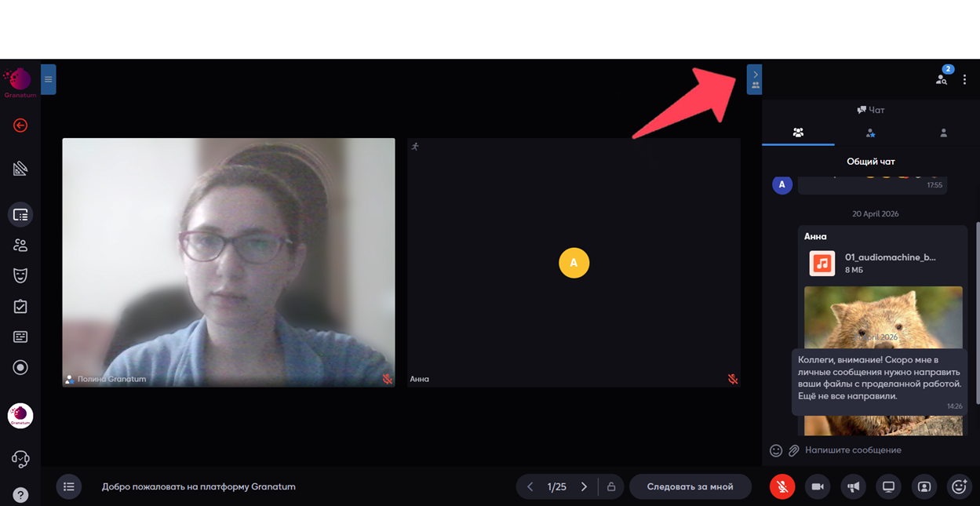The width and height of the screenshot is (980, 506).
Task: Expand the left menu with blue hamburger tab
Action: (x=48, y=79)
